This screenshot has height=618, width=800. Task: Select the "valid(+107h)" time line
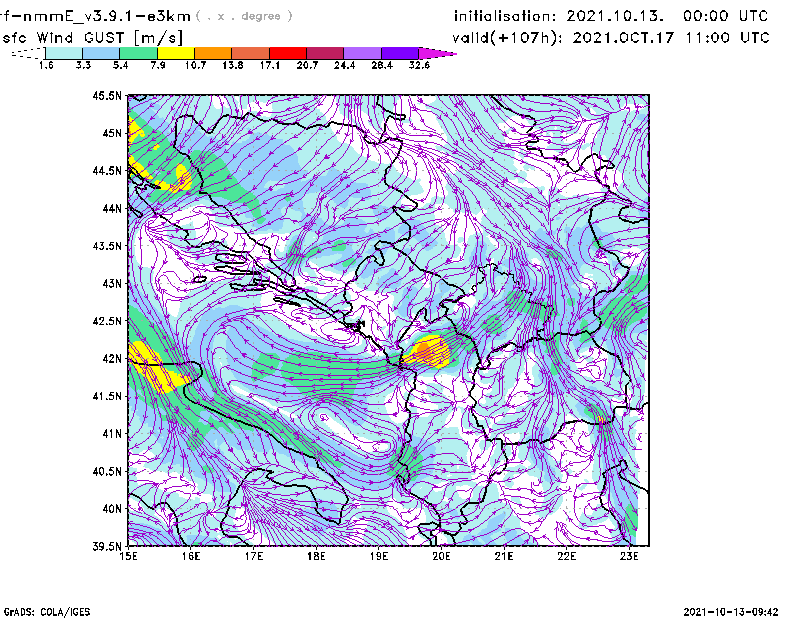pos(610,37)
